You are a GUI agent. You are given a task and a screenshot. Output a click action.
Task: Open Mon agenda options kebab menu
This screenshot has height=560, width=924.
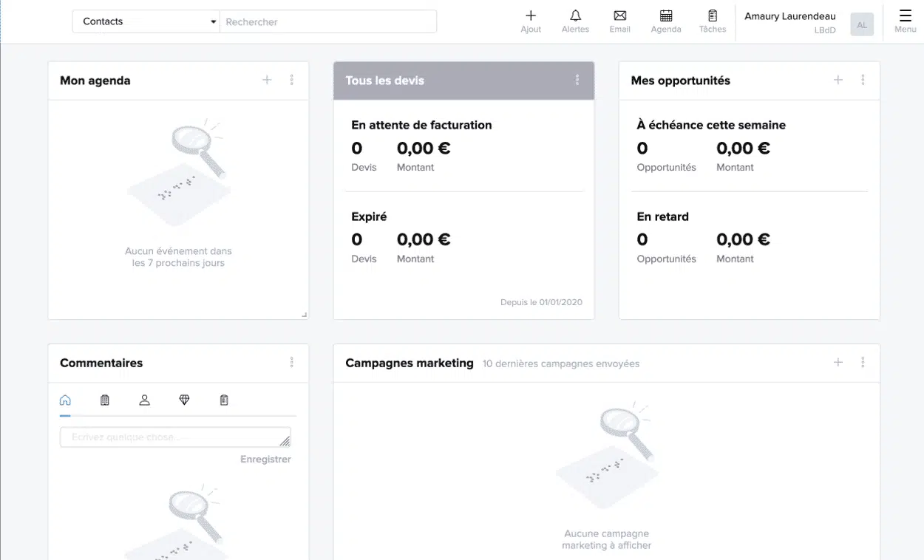(x=292, y=80)
